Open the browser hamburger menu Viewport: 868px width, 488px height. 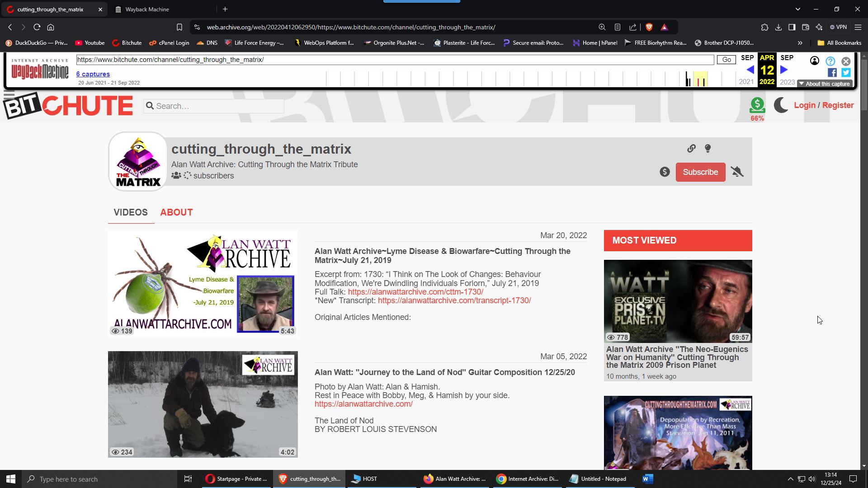[858, 27]
